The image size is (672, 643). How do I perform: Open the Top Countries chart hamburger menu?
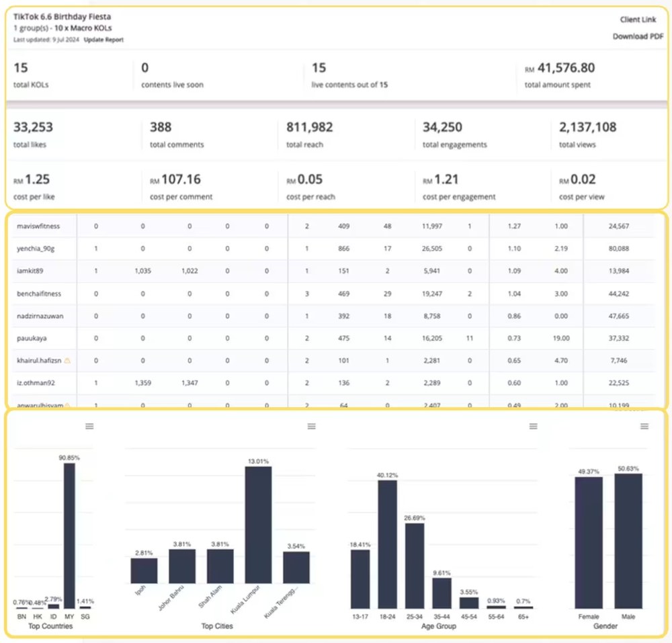tap(89, 426)
